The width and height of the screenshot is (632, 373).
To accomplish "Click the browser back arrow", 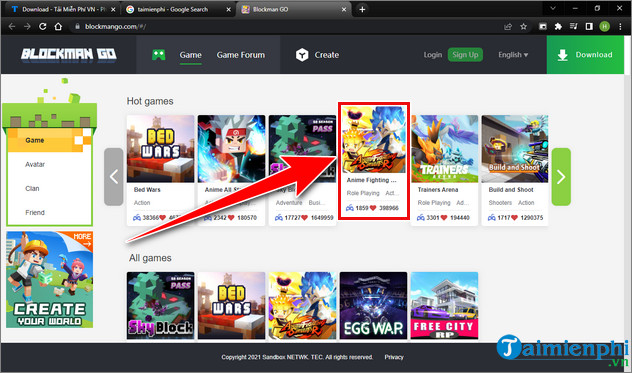I will coord(12,27).
